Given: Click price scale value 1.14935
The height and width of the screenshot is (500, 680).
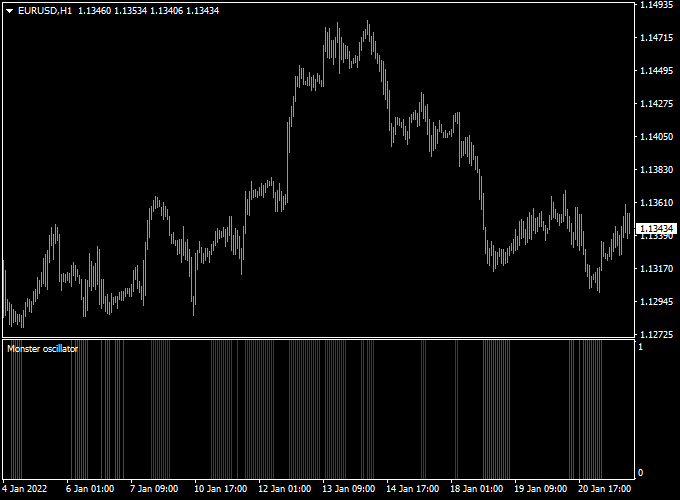Looking at the screenshot, I should (657, 5).
